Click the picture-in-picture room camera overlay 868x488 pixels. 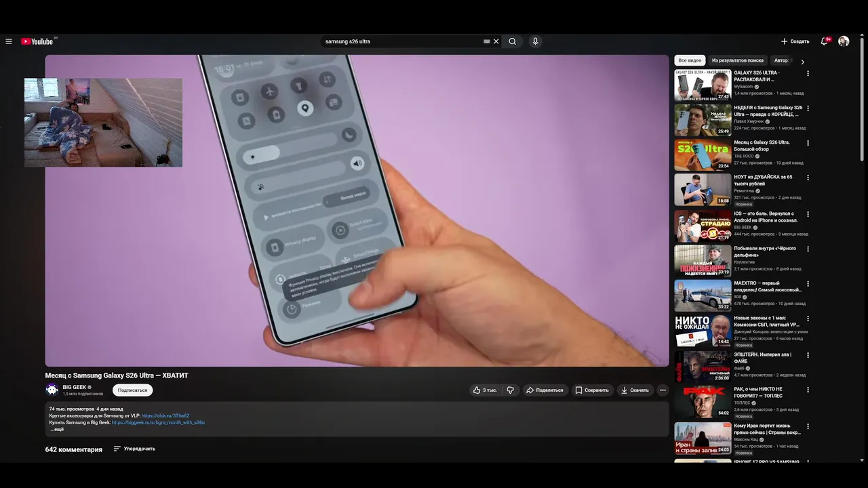click(103, 123)
